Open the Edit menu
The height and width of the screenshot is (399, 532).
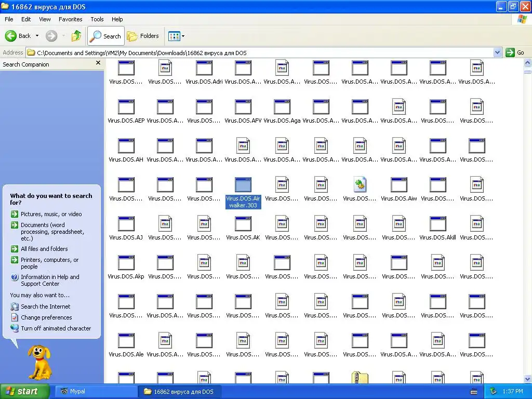[26, 19]
